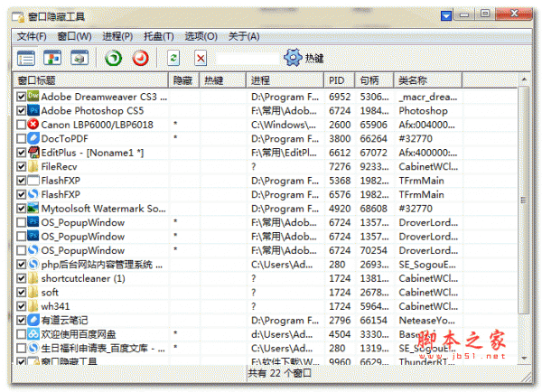The image size is (542, 392).
Task: Click scrollbar down arrow
Action: pyautogui.click(x=524, y=358)
